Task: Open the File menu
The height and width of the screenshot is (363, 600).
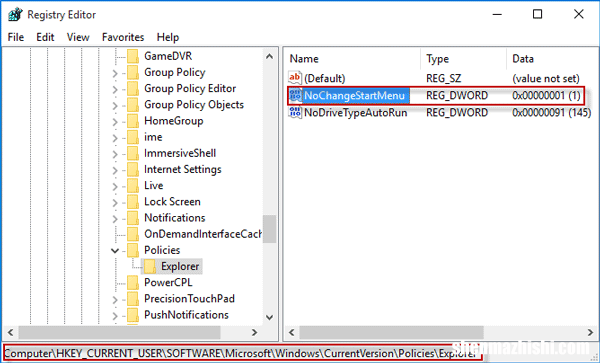Action: click(16, 37)
